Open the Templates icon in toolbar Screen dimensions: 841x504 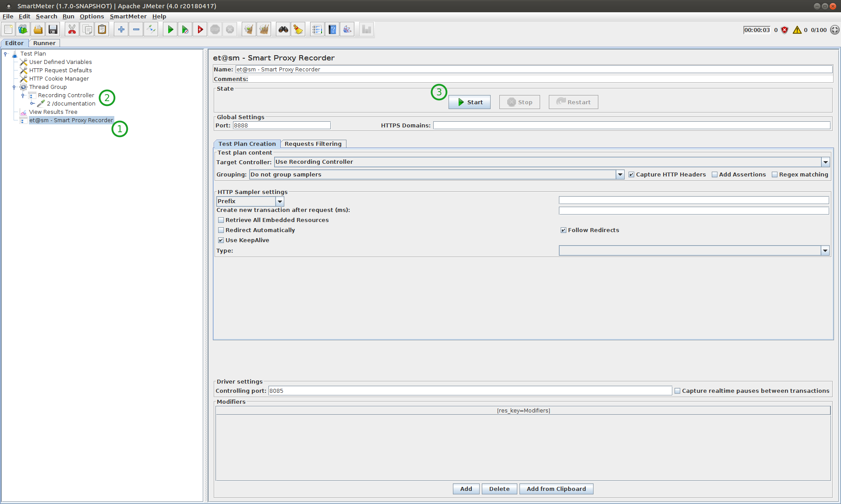click(x=23, y=29)
